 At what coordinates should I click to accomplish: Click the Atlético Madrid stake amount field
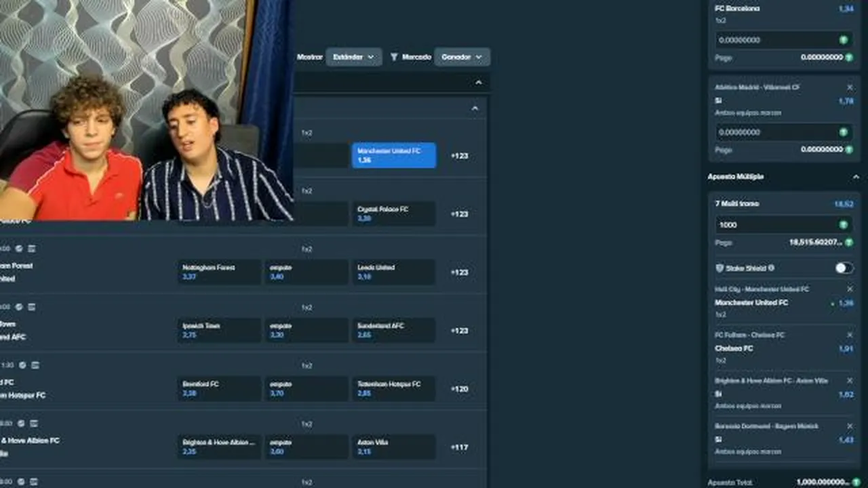click(784, 132)
